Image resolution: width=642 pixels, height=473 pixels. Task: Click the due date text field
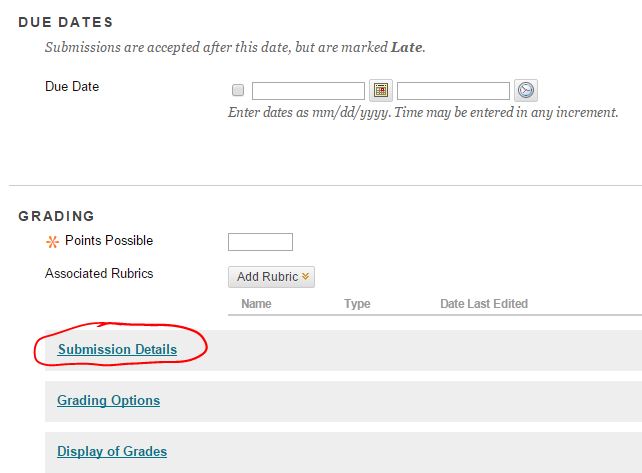(308, 91)
